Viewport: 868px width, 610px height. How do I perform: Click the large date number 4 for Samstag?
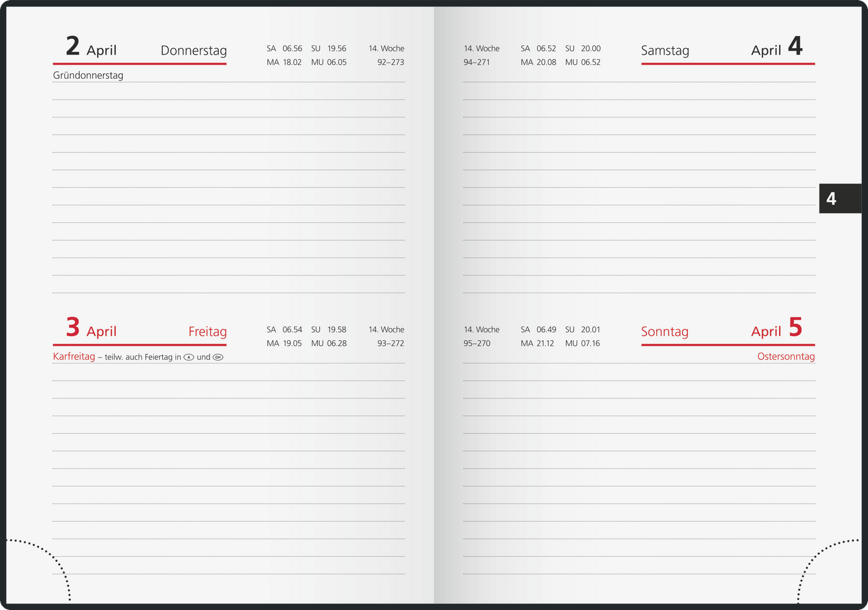point(795,46)
